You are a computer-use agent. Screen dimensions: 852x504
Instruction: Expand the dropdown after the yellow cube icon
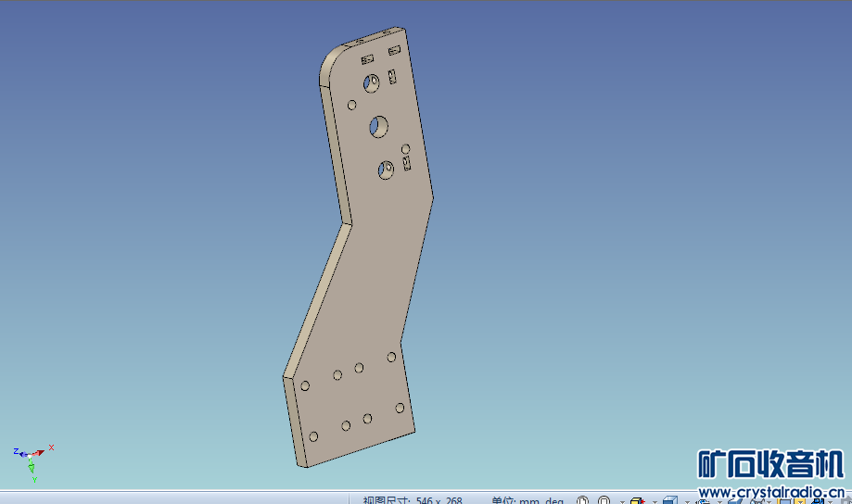pos(653,501)
